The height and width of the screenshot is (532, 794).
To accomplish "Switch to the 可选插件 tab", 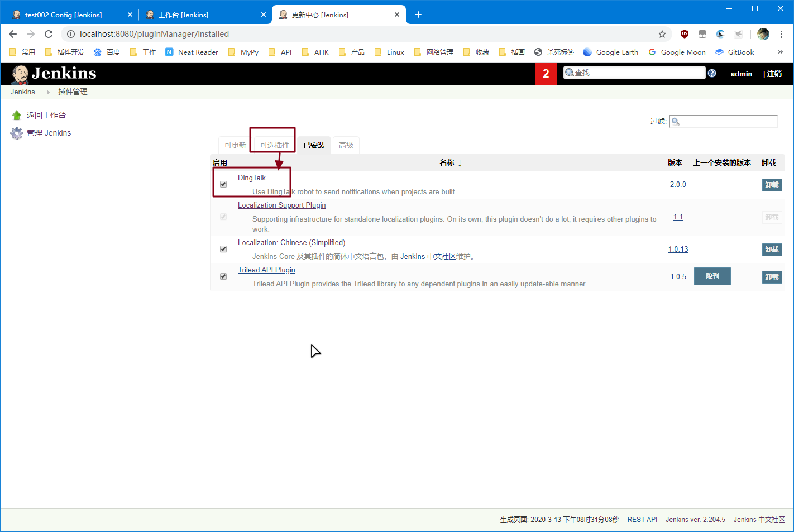I will tap(275, 145).
